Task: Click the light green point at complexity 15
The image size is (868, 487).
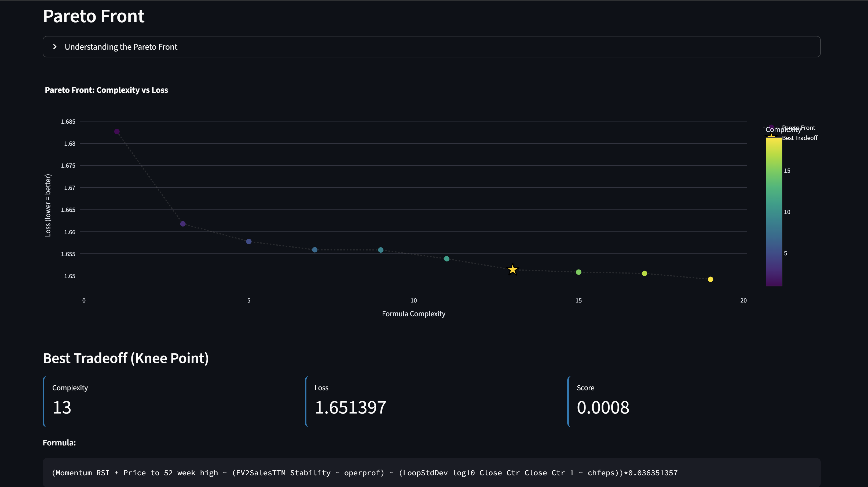Action: [x=578, y=272]
